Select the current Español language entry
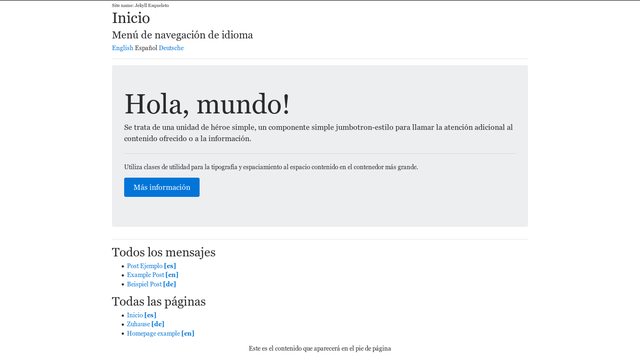Screen dimensions: 640x360 [x=146, y=48]
